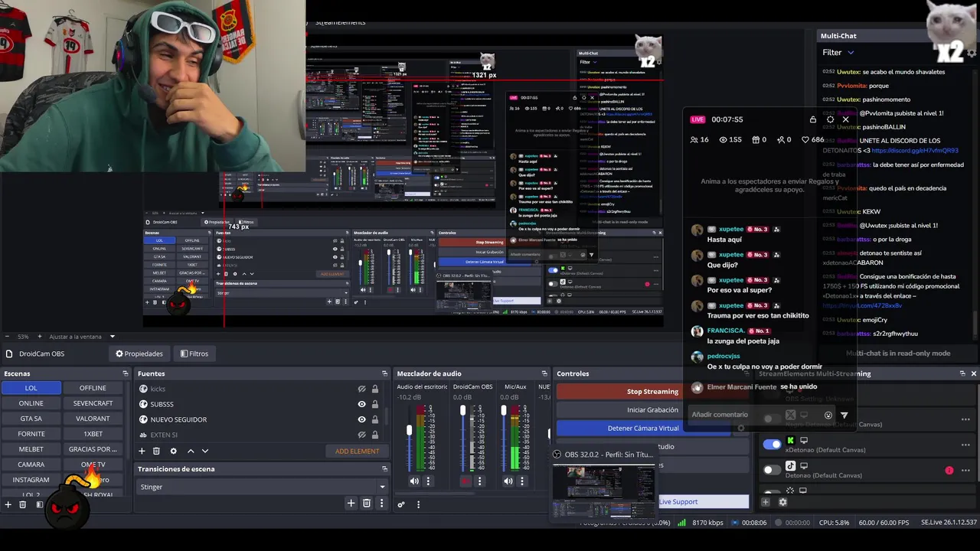Mute the Mic/Aux channel
This screenshot has width=980, height=551.
click(x=508, y=481)
